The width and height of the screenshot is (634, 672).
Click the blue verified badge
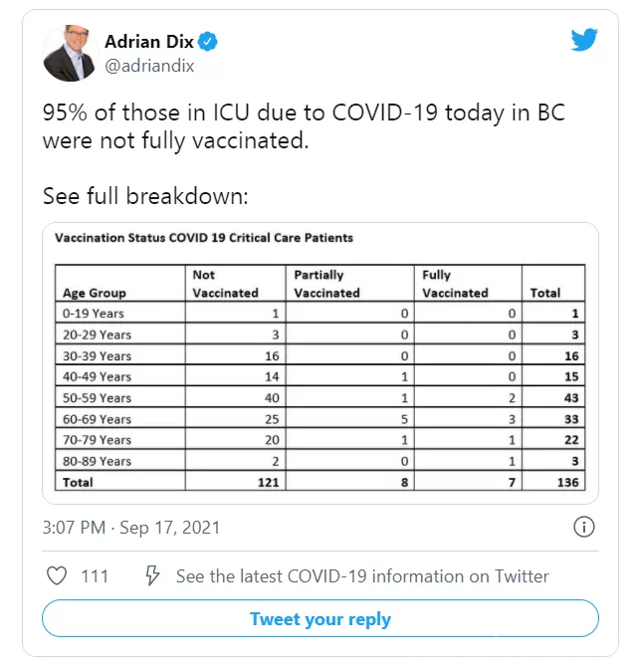click(209, 42)
